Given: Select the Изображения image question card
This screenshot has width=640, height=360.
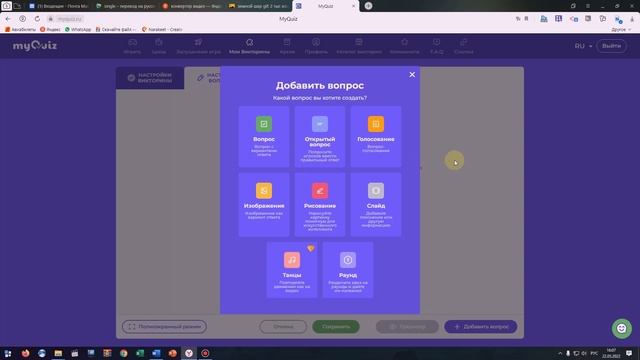Looking at the screenshot, I should tap(264, 204).
